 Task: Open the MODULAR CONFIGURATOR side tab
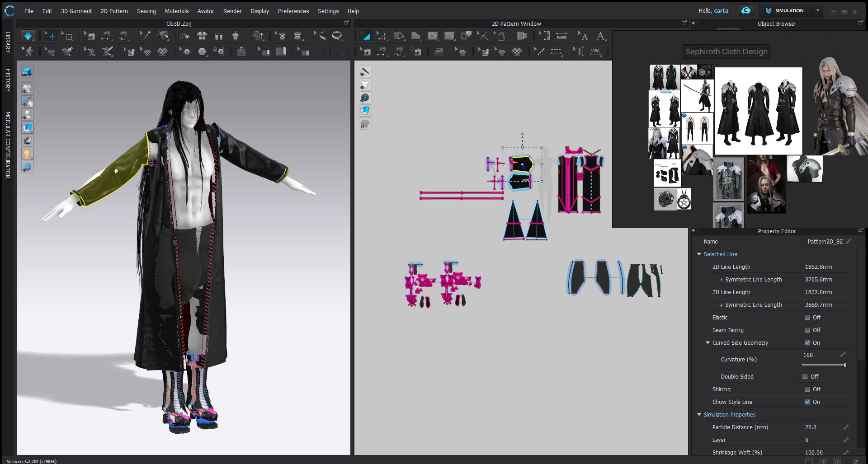click(x=8, y=145)
